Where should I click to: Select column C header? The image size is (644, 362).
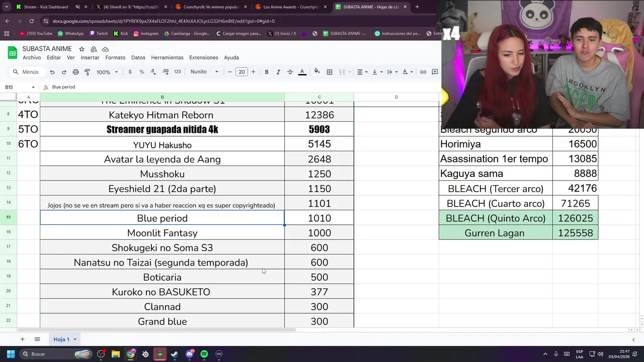[x=319, y=97]
